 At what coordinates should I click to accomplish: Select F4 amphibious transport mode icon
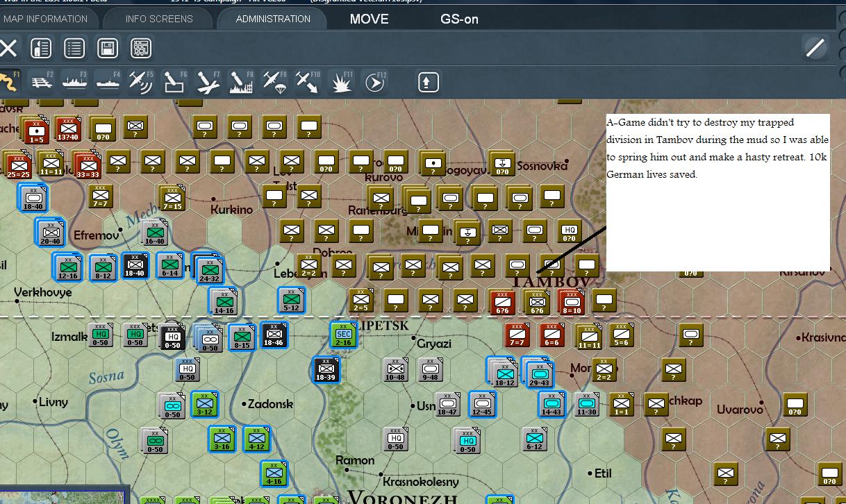coord(108,82)
